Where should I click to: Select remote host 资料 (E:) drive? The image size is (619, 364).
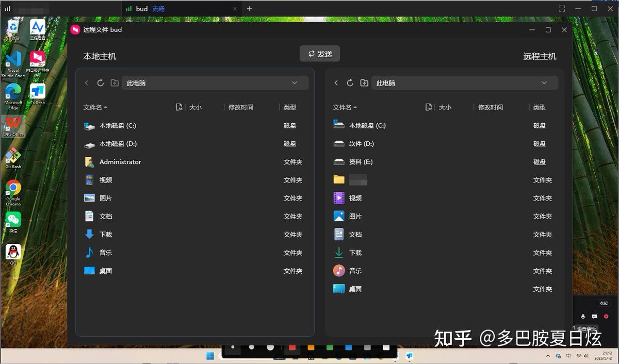coord(445,162)
